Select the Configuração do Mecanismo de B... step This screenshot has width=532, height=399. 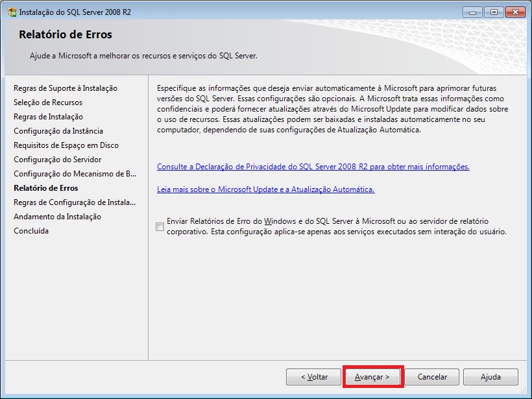coord(75,174)
